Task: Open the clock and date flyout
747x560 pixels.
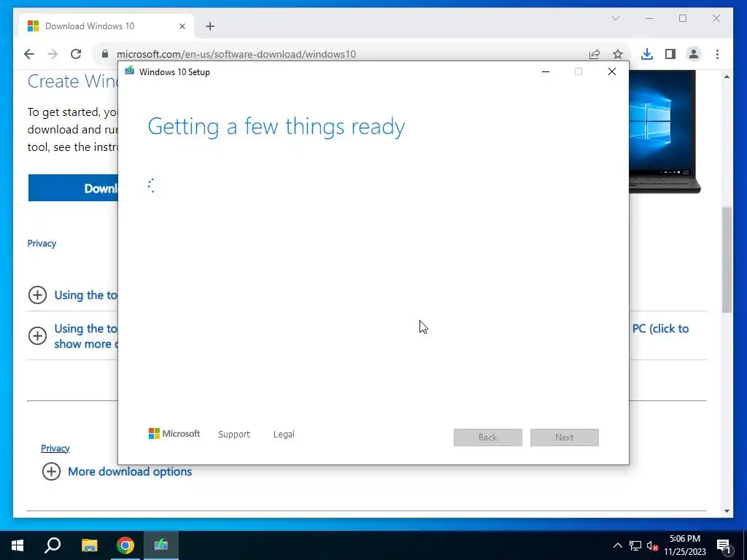Action: 685,545
